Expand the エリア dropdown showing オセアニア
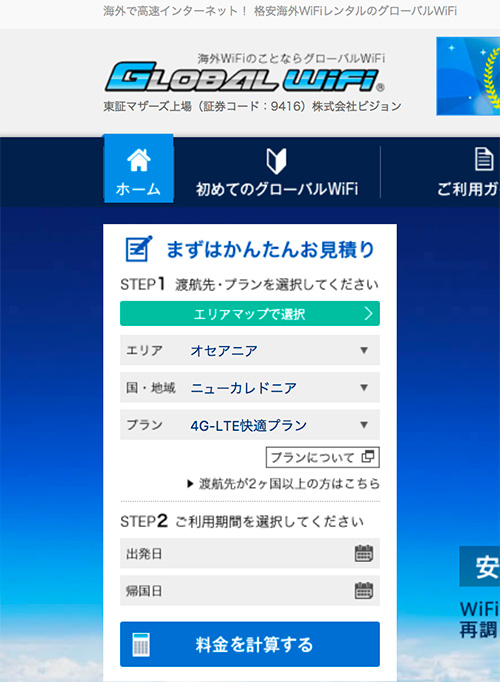Screen dimensions: 500x682 (x=250, y=350)
